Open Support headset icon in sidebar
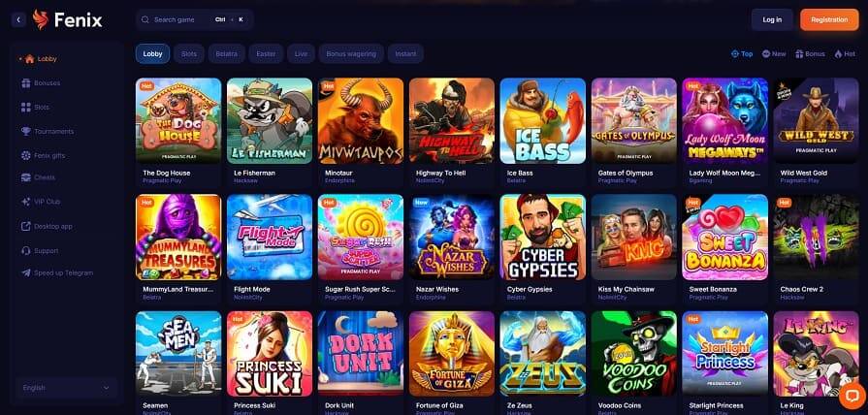 tap(26, 251)
